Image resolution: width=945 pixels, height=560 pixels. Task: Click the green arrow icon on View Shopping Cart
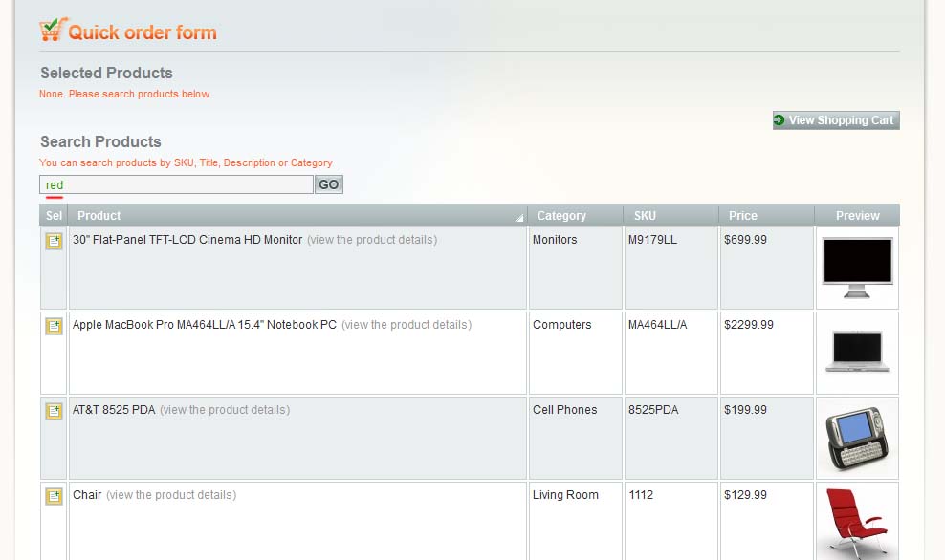pyautogui.click(x=780, y=120)
